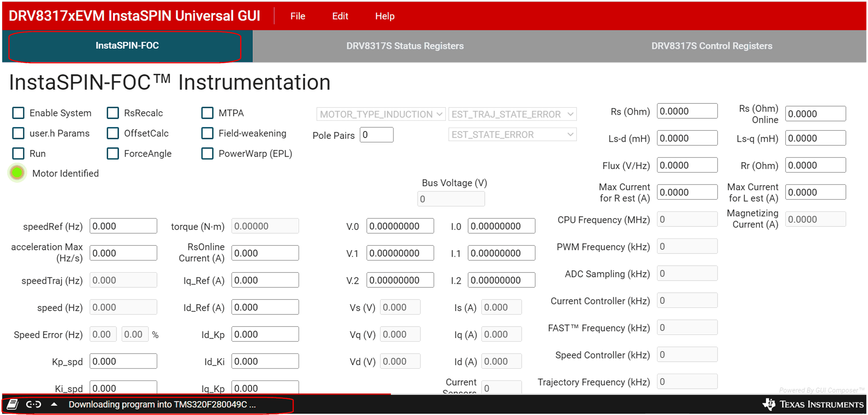This screenshot has height=415, width=868.
Task: Enable the Enable System checkbox
Action: tap(18, 113)
